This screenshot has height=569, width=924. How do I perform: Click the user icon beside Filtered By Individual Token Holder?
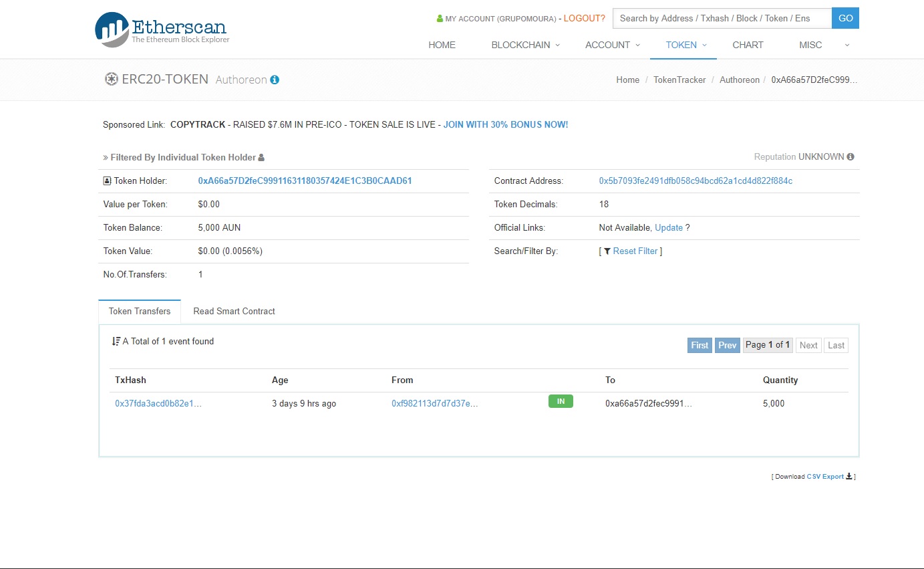pos(261,158)
